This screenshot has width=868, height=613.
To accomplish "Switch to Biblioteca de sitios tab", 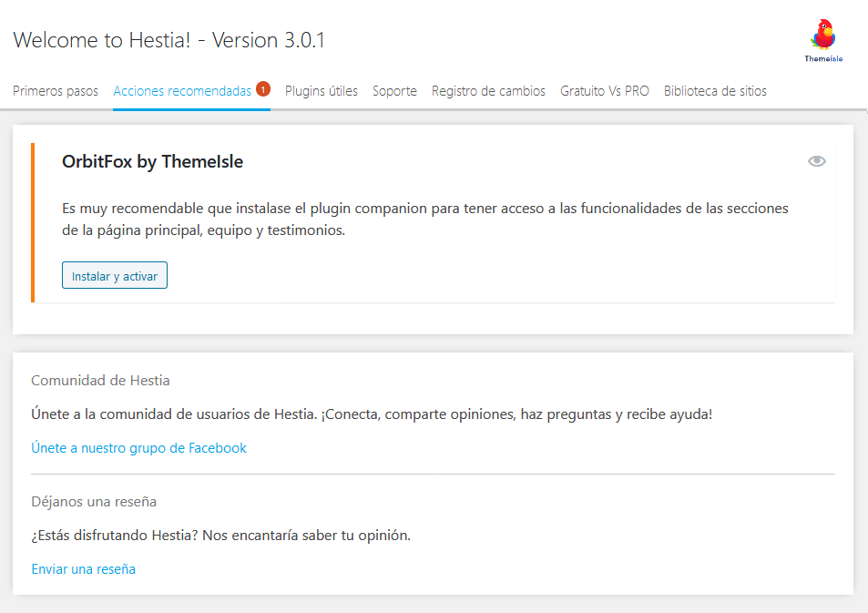I will 715,91.
